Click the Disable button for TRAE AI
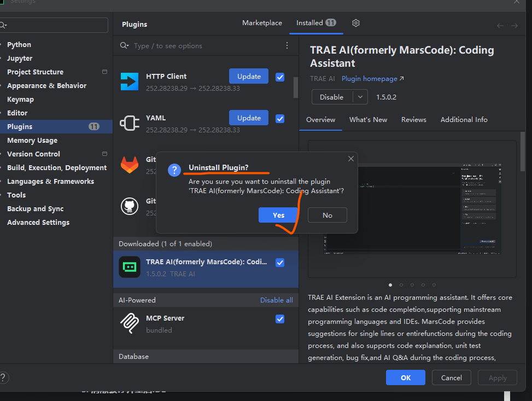 click(332, 97)
